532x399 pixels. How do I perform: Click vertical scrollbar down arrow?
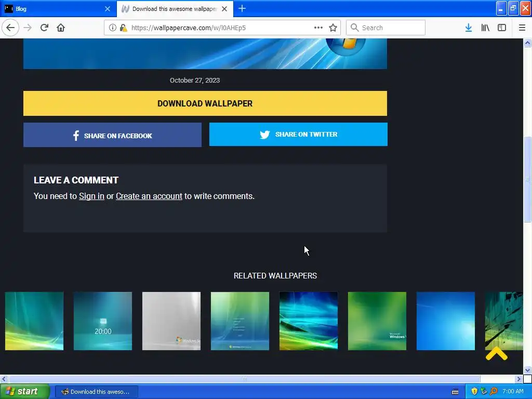pos(527,370)
